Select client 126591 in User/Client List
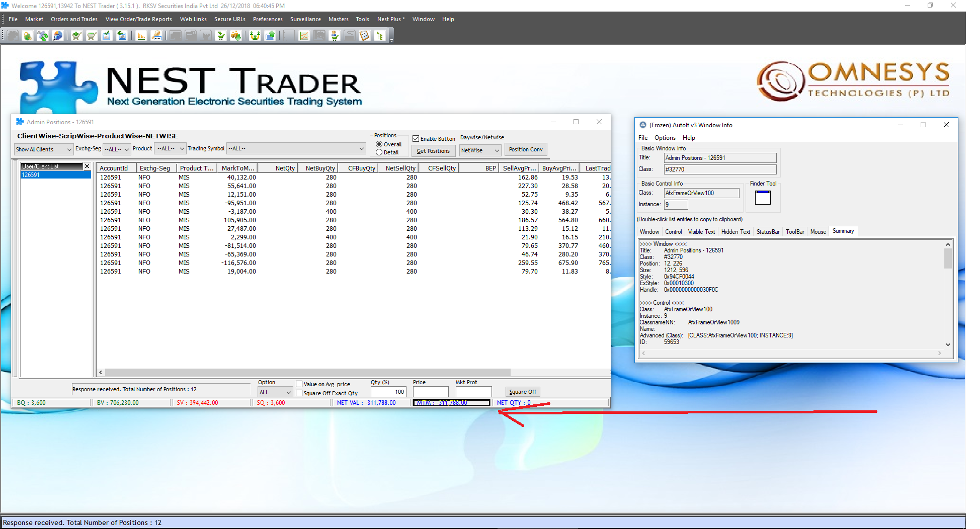The image size is (980, 529). point(55,175)
